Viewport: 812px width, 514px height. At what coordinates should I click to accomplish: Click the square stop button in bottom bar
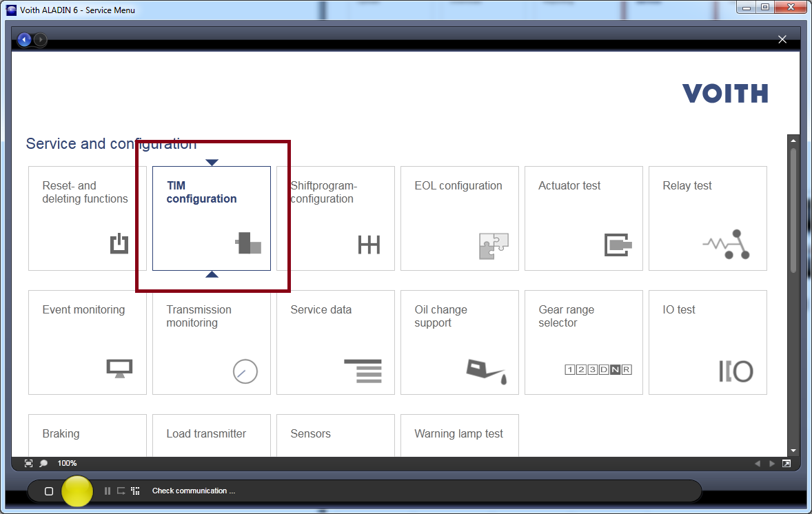coord(49,491)
